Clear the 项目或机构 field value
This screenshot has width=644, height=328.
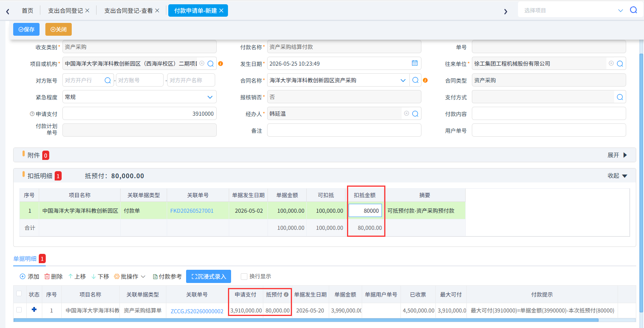(x=202, y=63)
